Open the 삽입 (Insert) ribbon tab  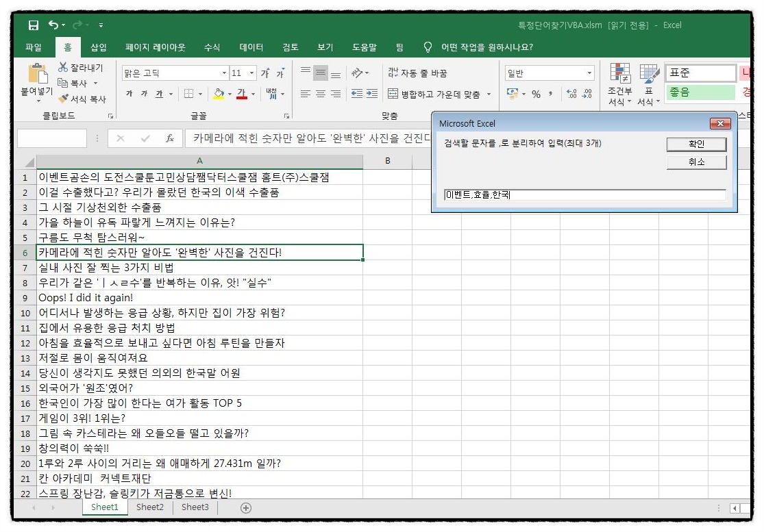pyautogui.click(x=99, y=47)
